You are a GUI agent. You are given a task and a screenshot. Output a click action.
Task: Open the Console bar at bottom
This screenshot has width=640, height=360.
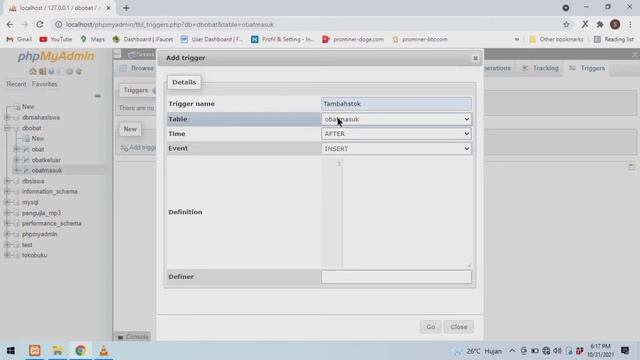pos(133,337)
